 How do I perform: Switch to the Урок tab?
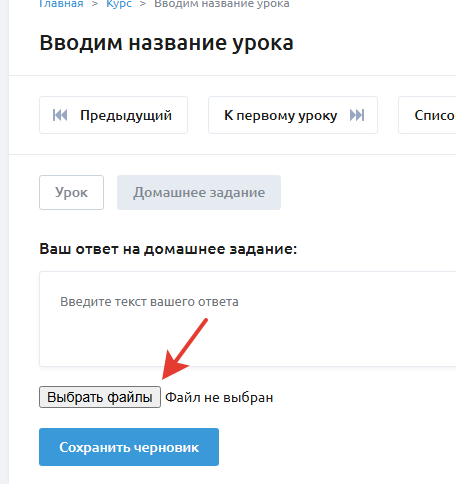(71, 192)
